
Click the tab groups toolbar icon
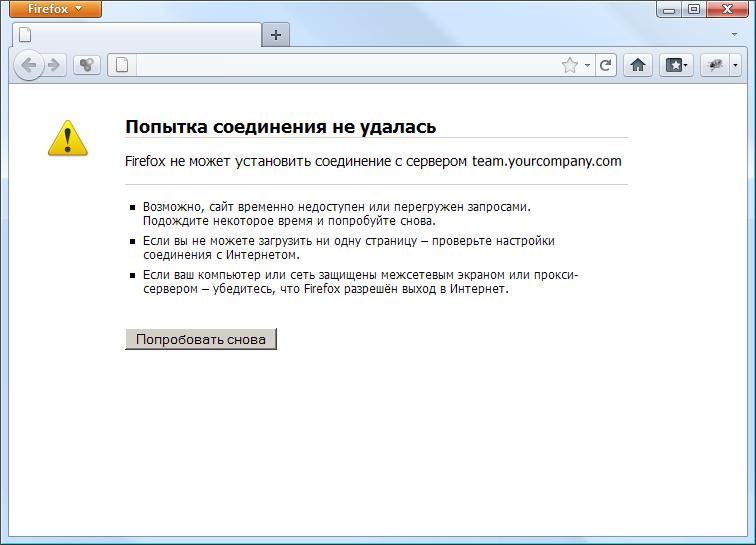[87, 65]
